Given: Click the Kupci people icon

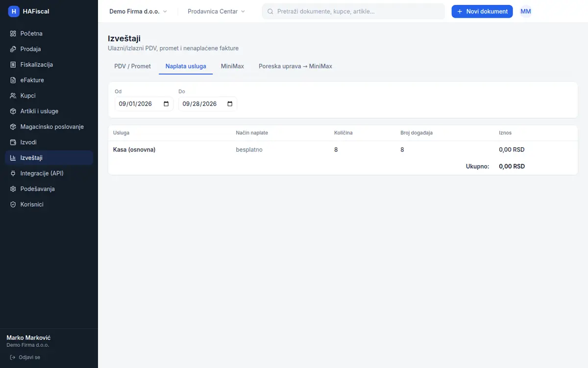Looking at the screenshot, I should tap(13, 96).
